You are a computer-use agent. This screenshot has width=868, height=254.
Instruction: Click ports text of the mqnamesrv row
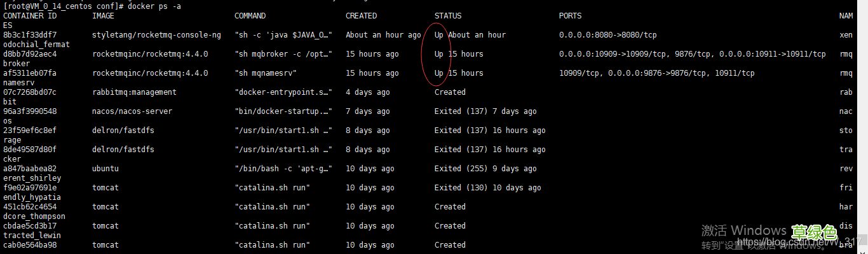pos(657,73)
